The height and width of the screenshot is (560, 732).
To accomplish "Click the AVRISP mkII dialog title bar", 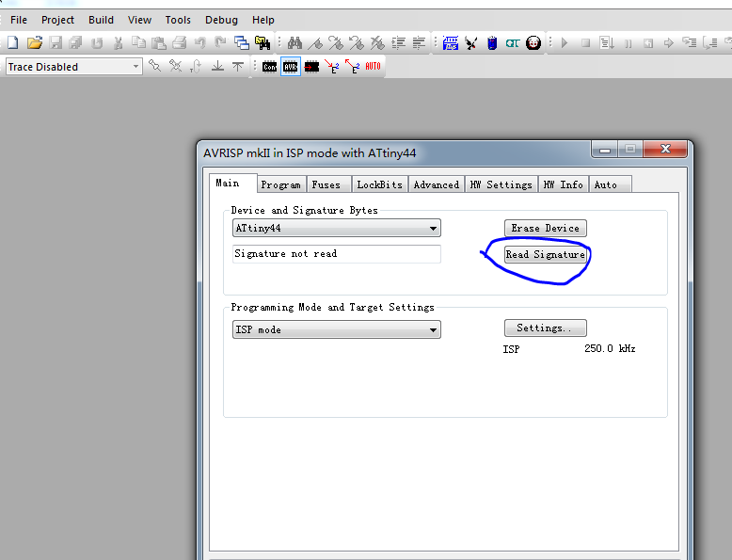I will pyautogui.click(x=394, y=152).
